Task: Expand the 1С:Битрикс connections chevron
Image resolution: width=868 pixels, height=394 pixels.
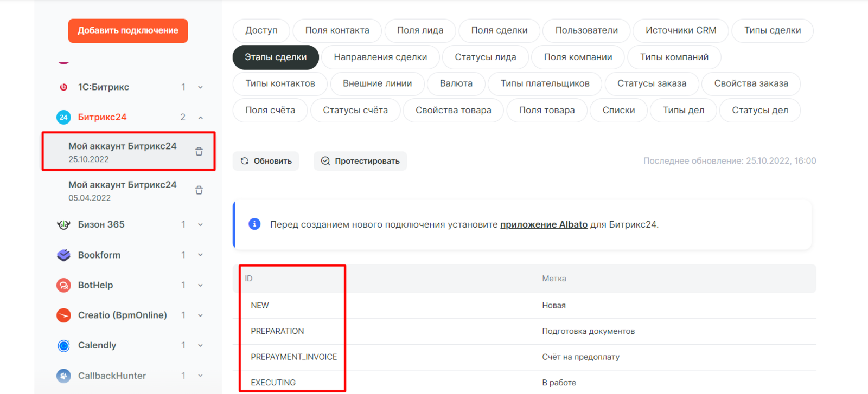Action: (200, 87)
